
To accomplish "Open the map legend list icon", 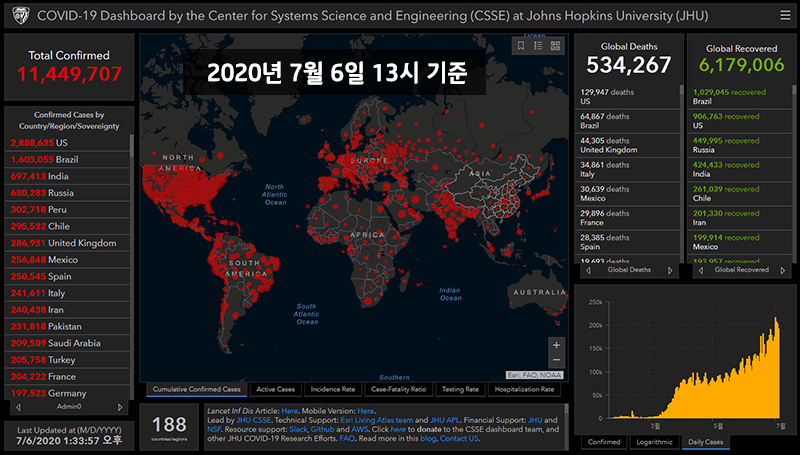I will 538,46.
